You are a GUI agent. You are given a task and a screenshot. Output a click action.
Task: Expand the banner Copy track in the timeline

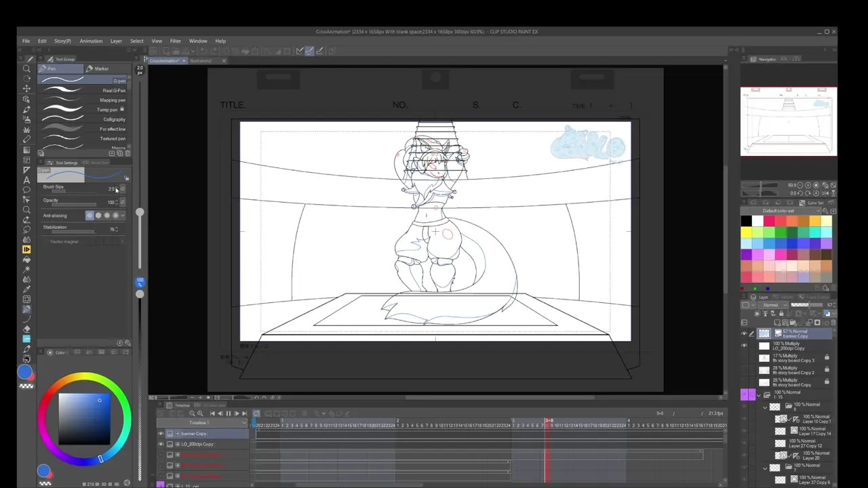tap(178, 434)
